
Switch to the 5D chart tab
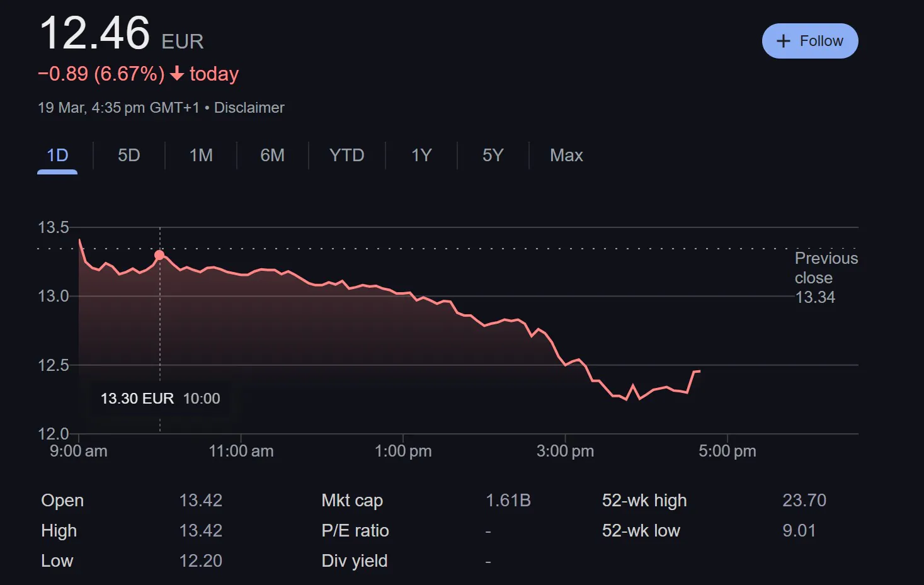[128, 156]
